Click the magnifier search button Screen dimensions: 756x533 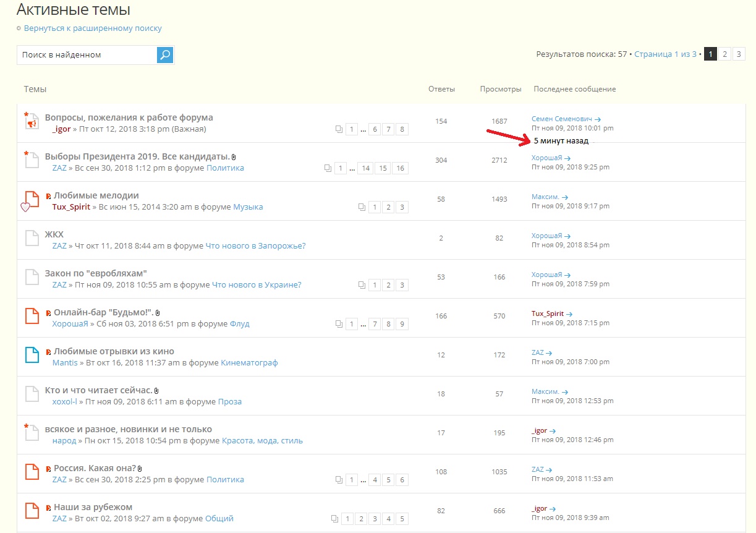coord(165,55)
